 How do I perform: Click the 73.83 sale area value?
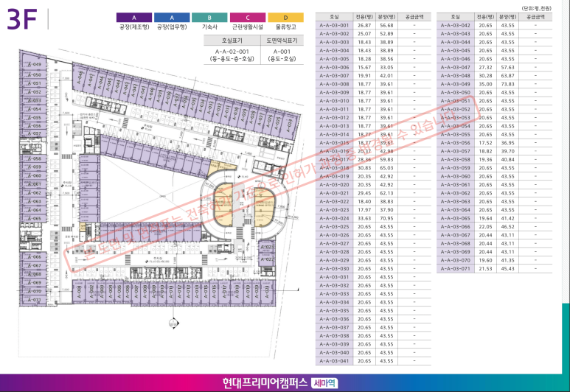(x=507, y=84)
